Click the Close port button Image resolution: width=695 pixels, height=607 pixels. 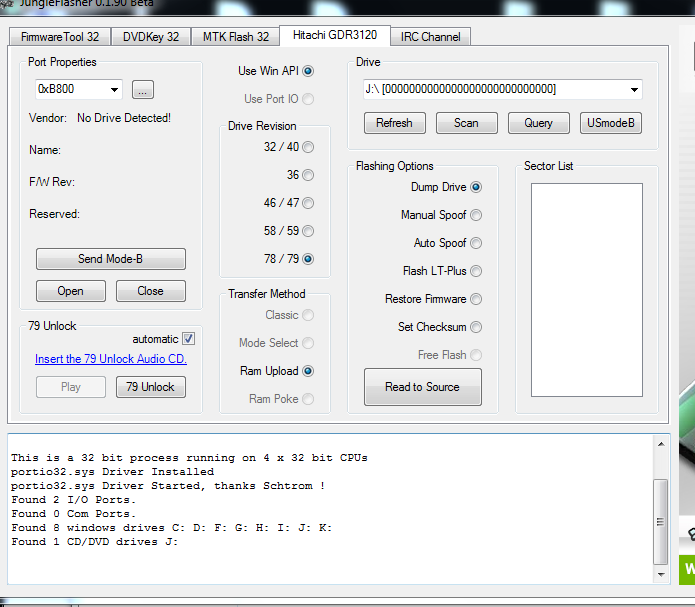[151, 291]
